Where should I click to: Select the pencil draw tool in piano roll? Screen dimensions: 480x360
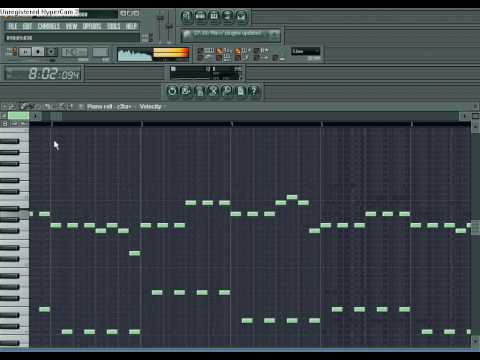[24, 107]
